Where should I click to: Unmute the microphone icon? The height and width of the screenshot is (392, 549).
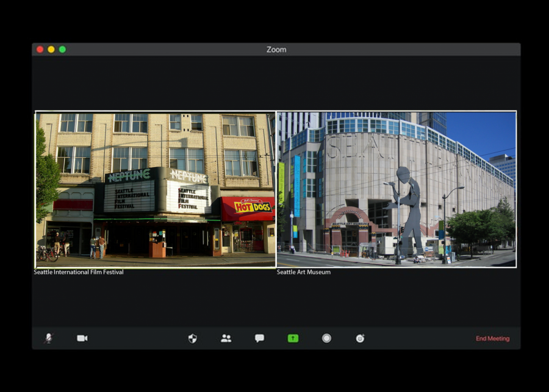coord(48,338)
